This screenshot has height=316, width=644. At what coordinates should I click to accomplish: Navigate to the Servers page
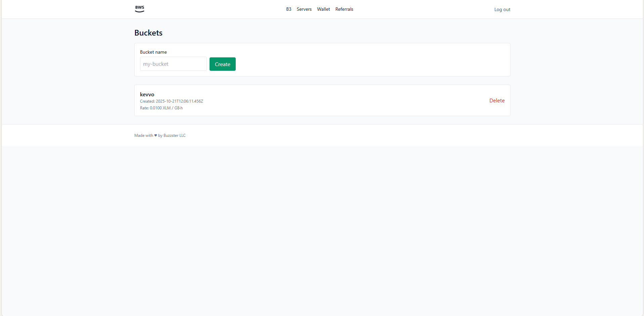[x=304, y=9]
